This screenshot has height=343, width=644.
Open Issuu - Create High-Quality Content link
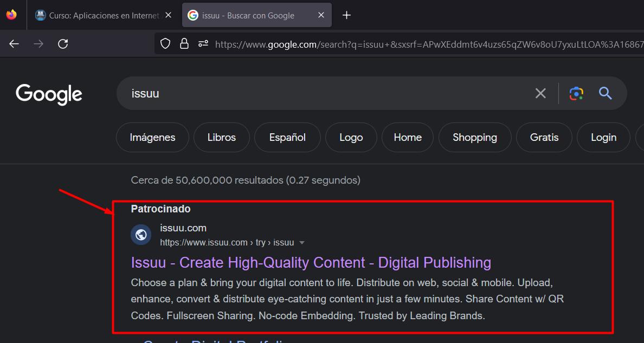coord(311,262)
